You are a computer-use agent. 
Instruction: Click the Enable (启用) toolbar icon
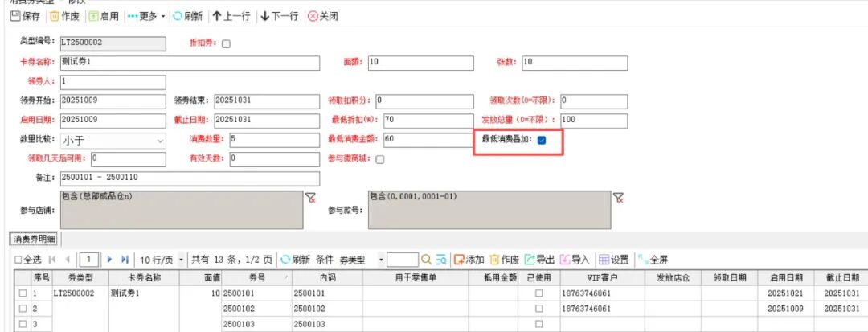[93, 17]
